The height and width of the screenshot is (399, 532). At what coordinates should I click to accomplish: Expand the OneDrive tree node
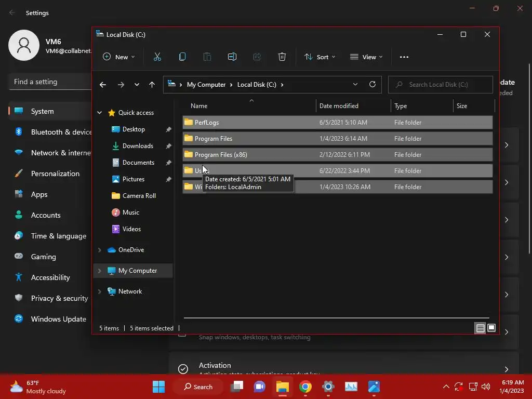(99, 250)
